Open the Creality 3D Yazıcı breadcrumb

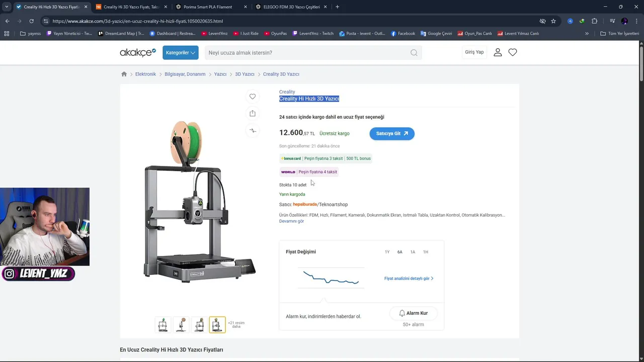point(281,74)
